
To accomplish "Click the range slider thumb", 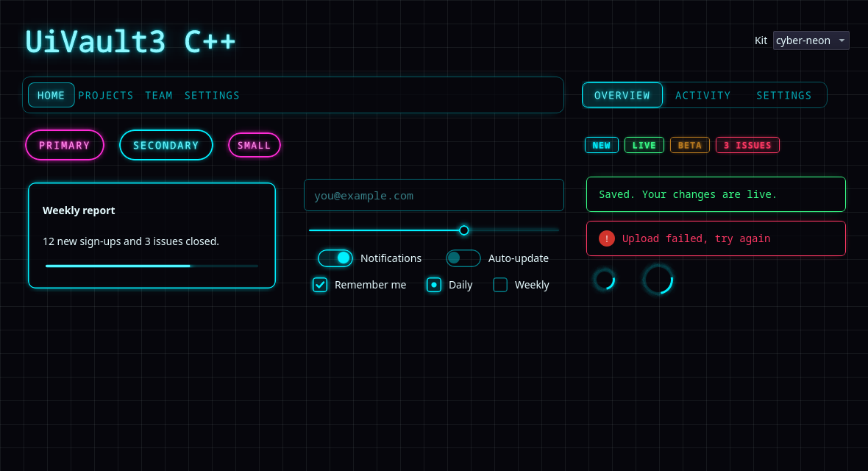I will (464, 230).
